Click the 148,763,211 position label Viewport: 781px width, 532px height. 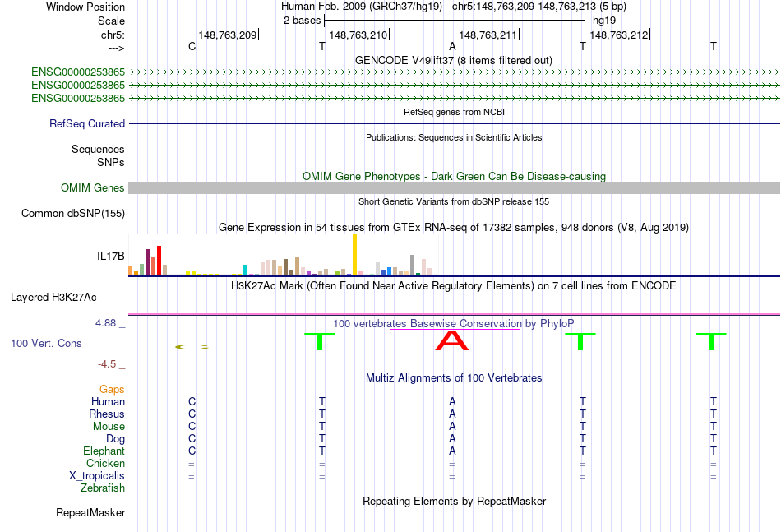pos(488,35)
